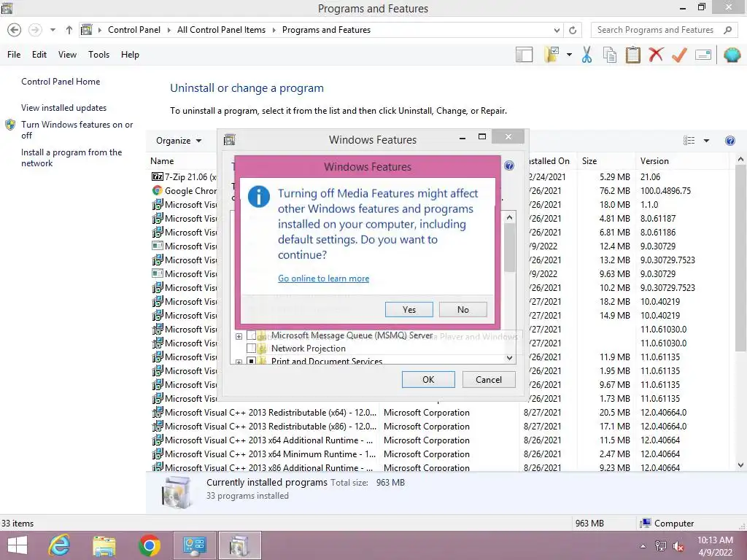Open File Explorer from the taskbar
747x560 pixels.
104,545
